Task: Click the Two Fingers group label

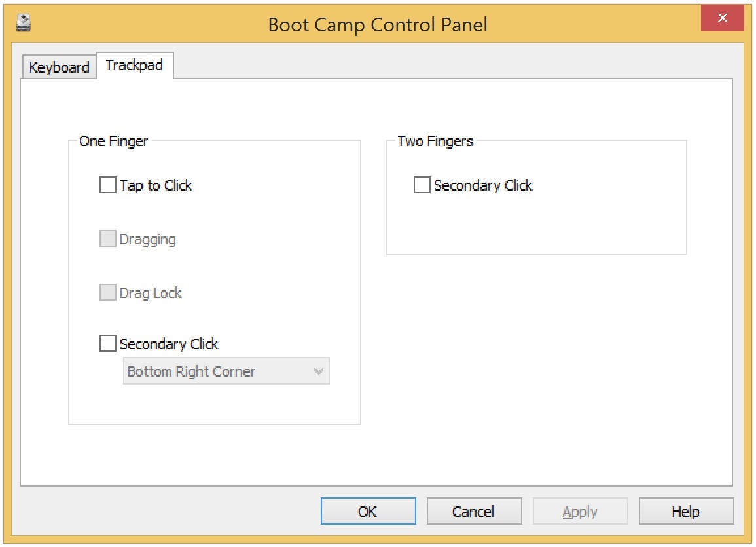Action: tap(435, 141)
